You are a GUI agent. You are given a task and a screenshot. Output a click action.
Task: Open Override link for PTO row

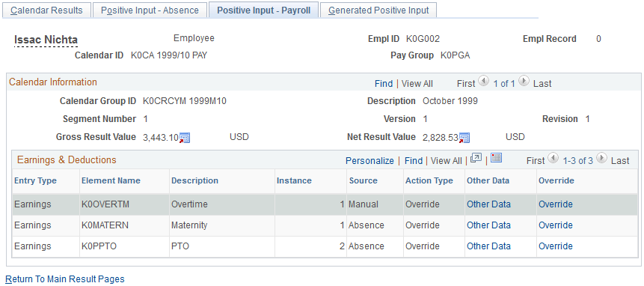tap(555, 246)
